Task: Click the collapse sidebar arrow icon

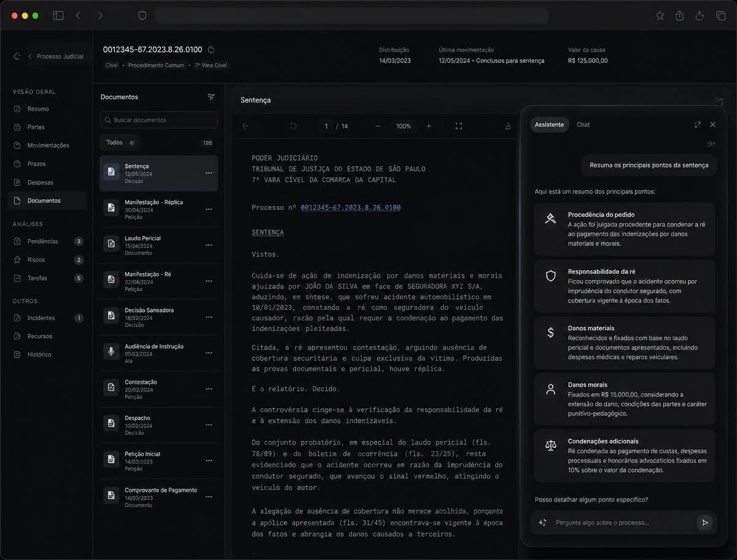Action: point(17,56)
